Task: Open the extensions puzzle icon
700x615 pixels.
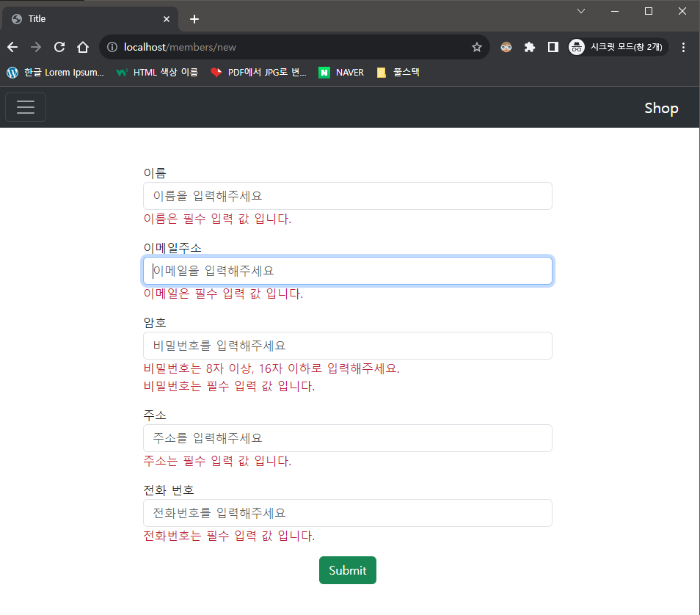Action: tap(530, 47)
